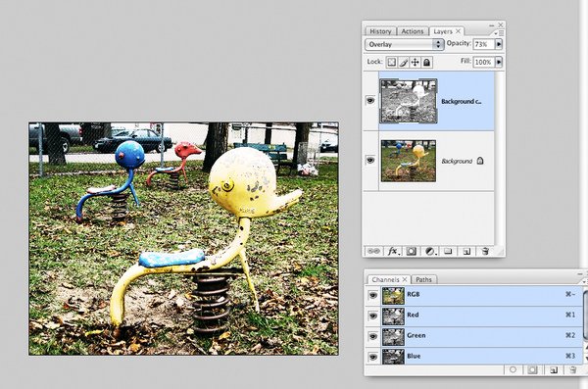Create a new layer in Layers panel
Image resolution: width=588 pixels, height=389 pixels.
click(x=466, y=251)
